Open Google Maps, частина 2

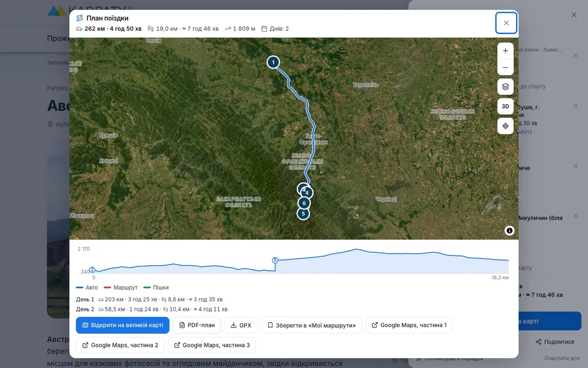coord(120,345)
